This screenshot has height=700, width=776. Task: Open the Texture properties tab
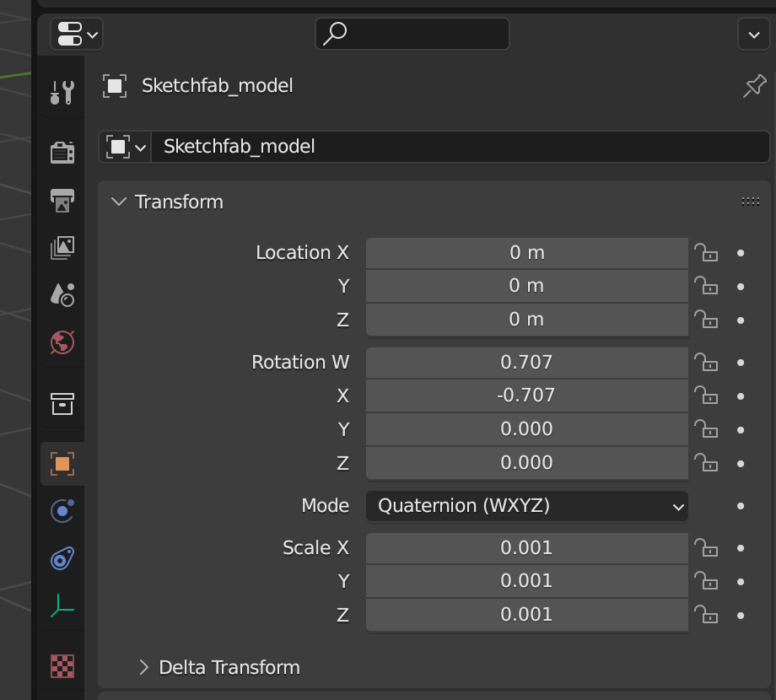pos(62,666)
